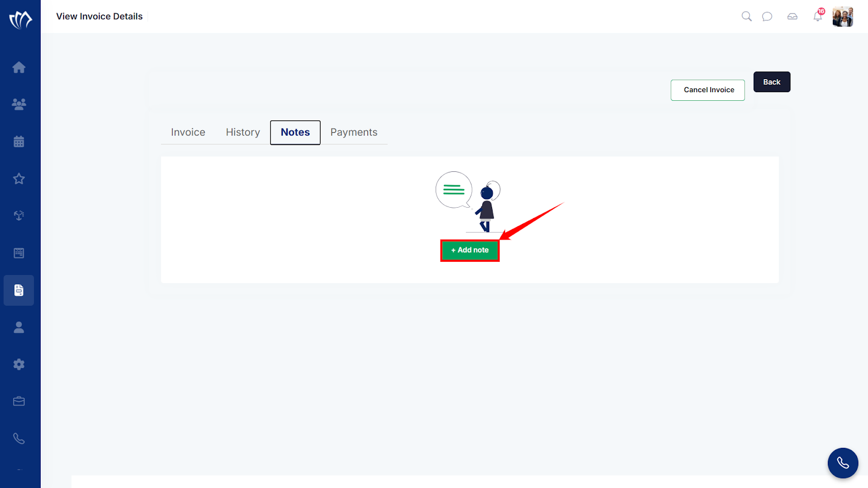Click the search magnifier icon
The width and height of the screenshot is (868, 488).
tap(746, 16)
